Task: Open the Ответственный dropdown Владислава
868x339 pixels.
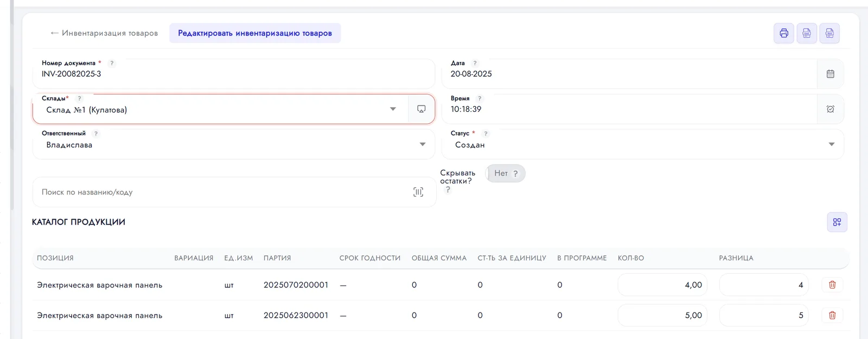Action: [x=234, y=145]
